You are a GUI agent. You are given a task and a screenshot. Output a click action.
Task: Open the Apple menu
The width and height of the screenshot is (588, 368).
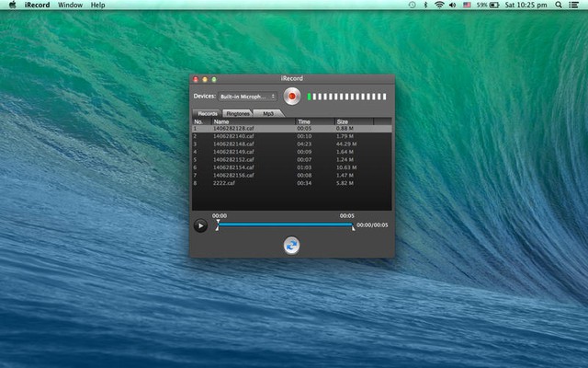[12, 6]
